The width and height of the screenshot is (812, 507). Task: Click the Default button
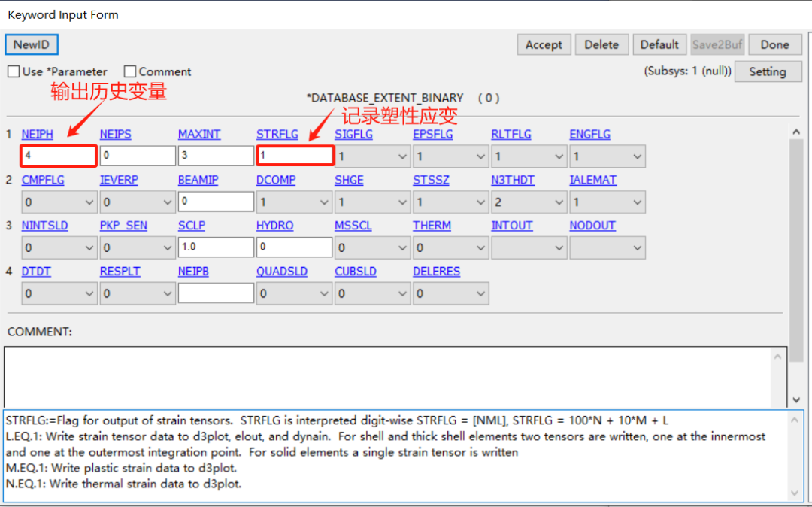659,44
